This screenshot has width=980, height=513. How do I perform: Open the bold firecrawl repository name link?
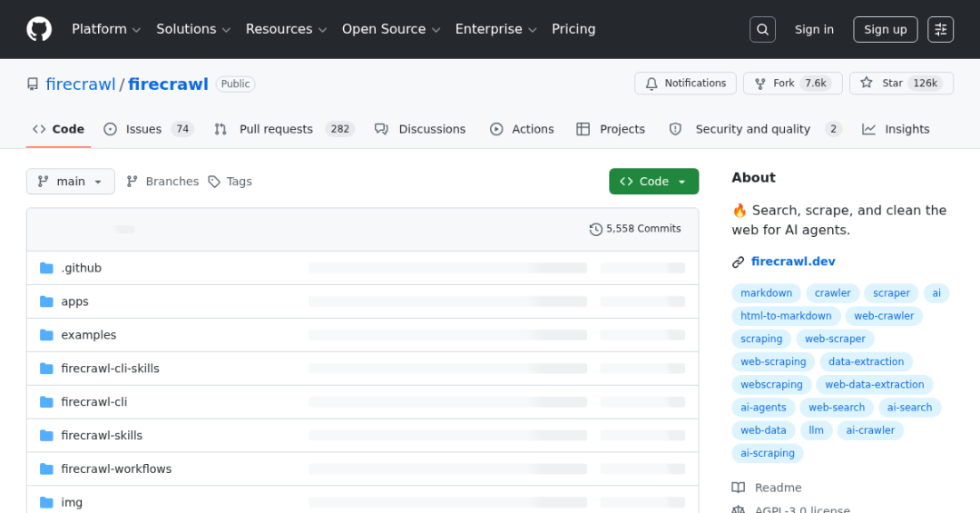(168, 84)
